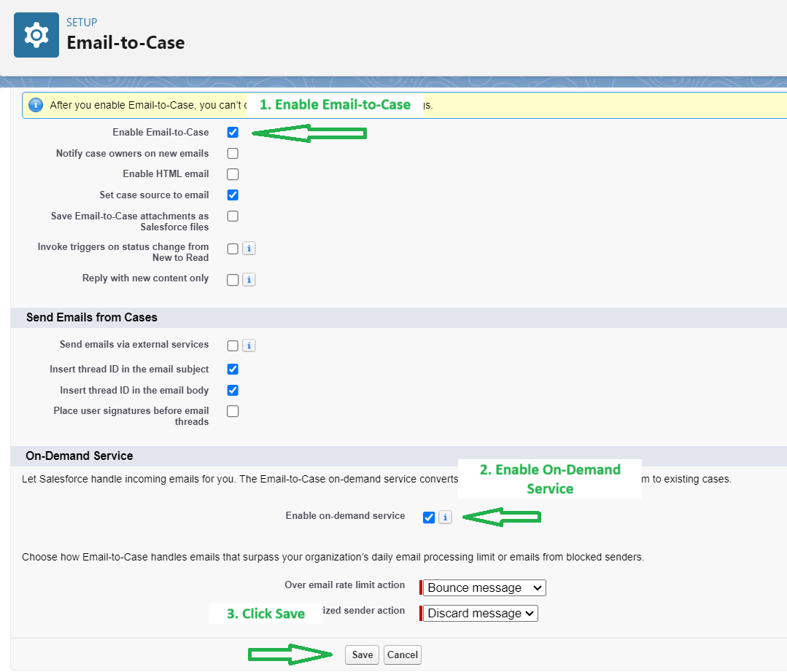Enable HTML email

[233, 173]
